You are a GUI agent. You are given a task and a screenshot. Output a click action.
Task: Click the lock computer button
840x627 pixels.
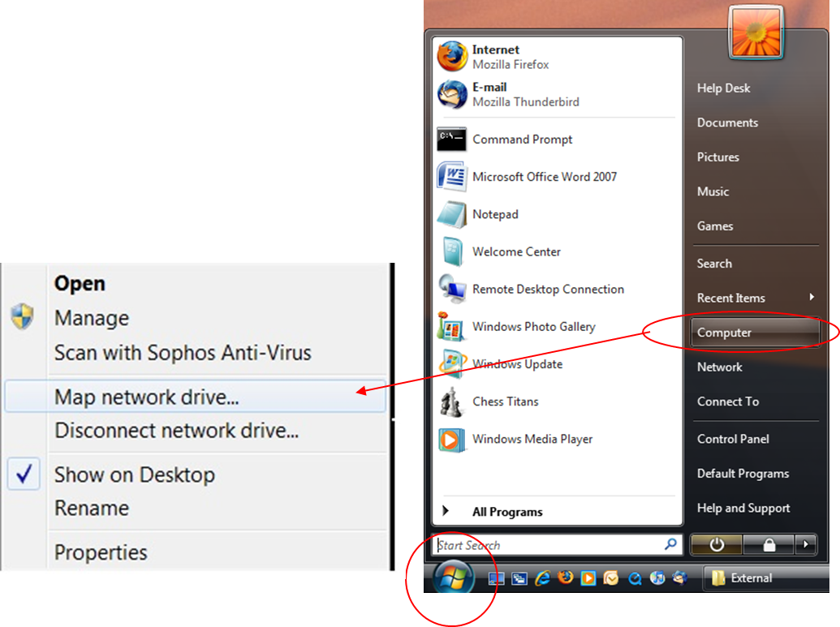(769, 544)
